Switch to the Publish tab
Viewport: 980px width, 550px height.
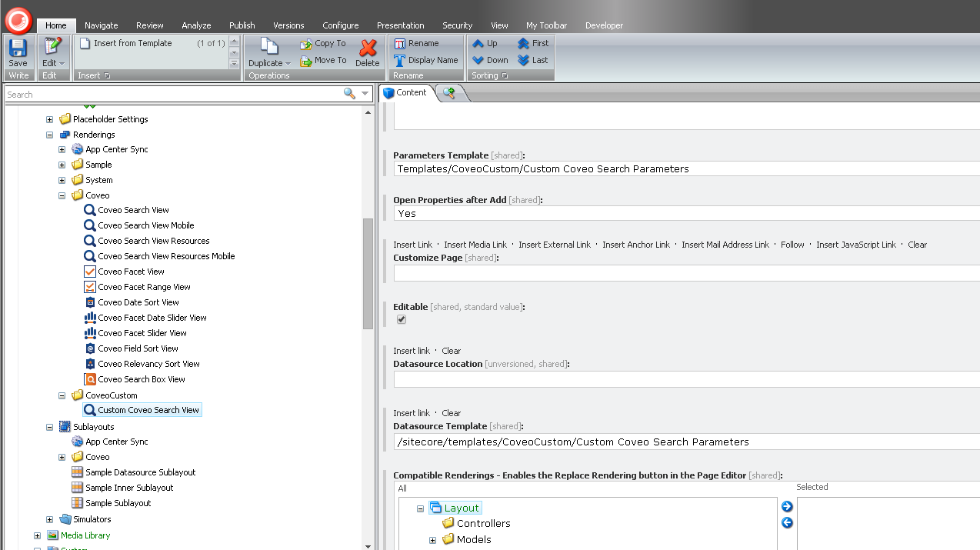[x=242, y=25]
